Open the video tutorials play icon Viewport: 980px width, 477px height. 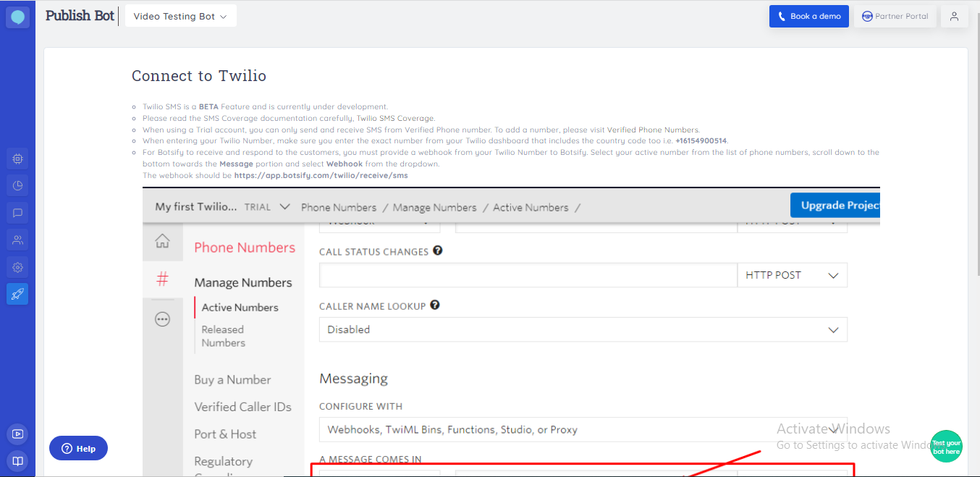[x=17, y=434]
